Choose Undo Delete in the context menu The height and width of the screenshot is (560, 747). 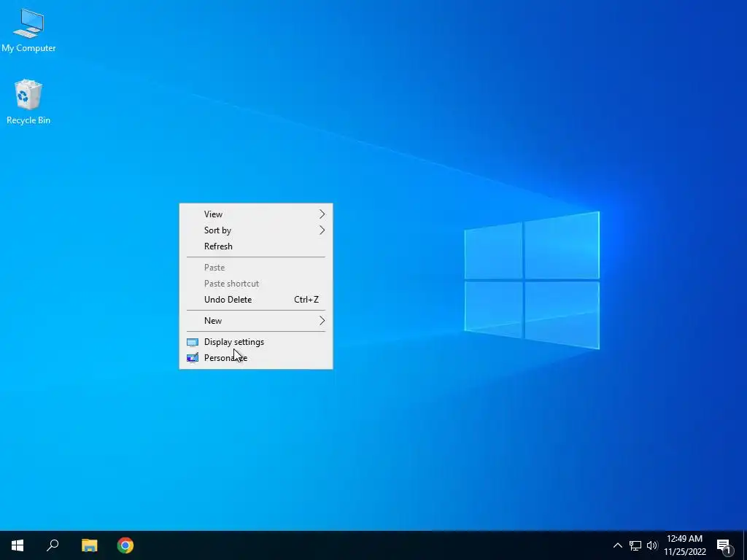click(x=256, y=300)
